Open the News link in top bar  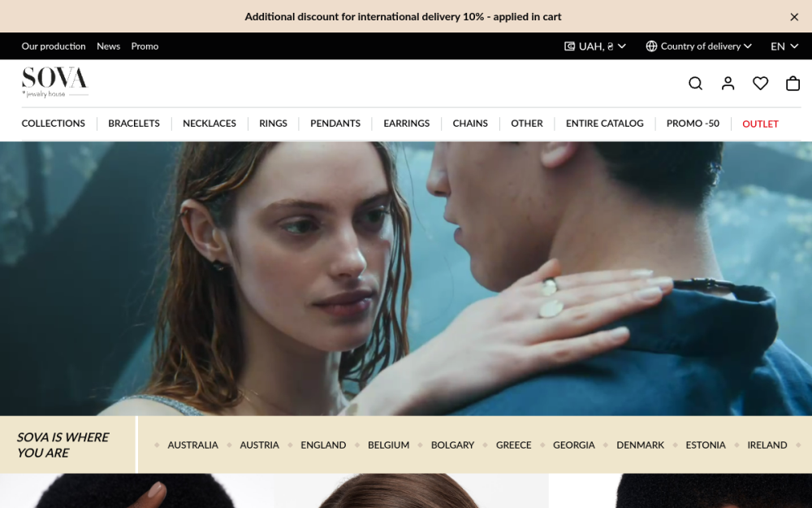[x=108, y=46]
